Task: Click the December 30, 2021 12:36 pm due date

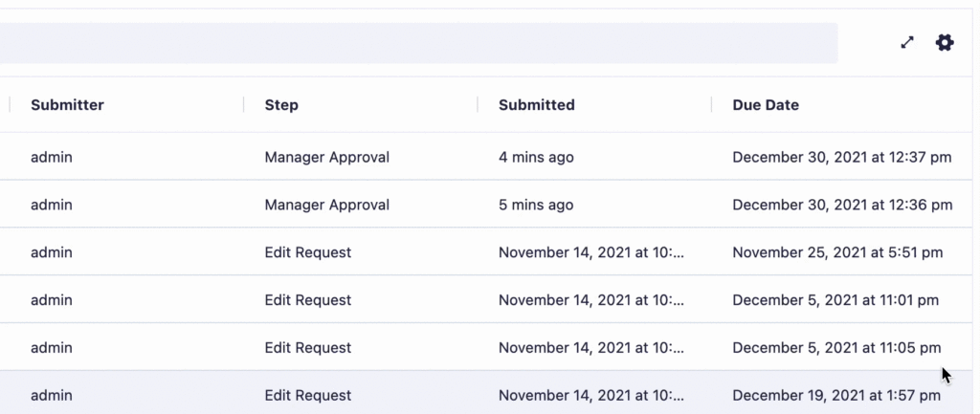Action: point(842,205)
